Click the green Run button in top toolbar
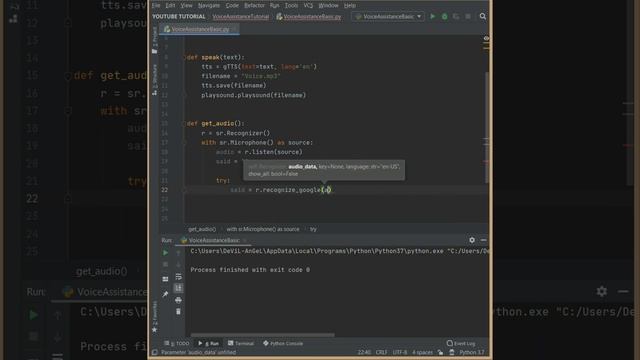 [433, 16]
